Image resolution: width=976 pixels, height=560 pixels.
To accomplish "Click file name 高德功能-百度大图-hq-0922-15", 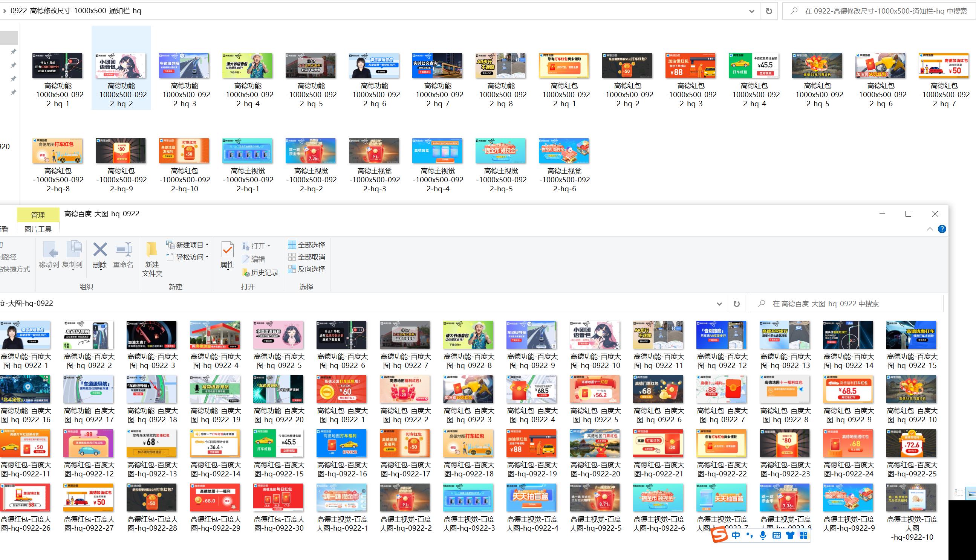I will [912, 361].
